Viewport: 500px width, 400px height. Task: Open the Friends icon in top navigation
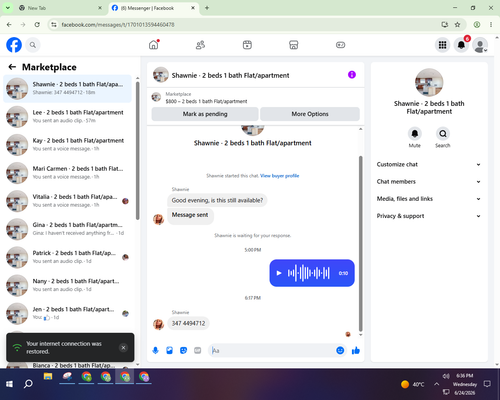(x=200, y=45)
